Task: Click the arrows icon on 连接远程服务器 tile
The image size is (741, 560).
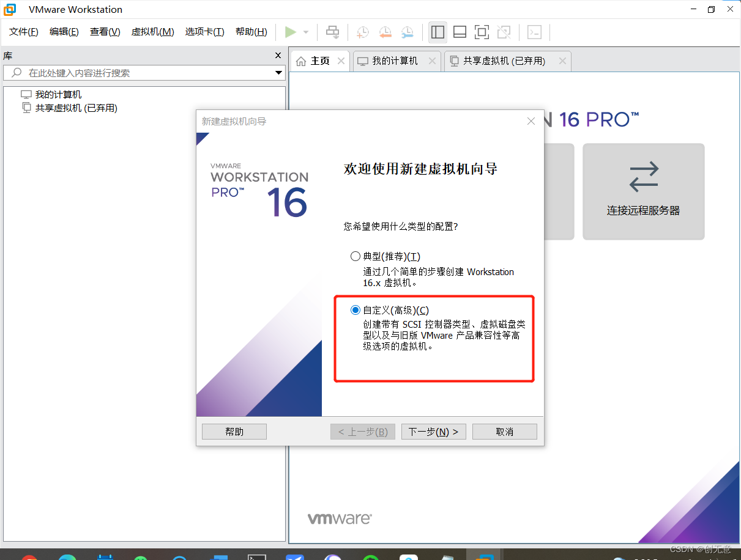Action: tap(644, 177)
